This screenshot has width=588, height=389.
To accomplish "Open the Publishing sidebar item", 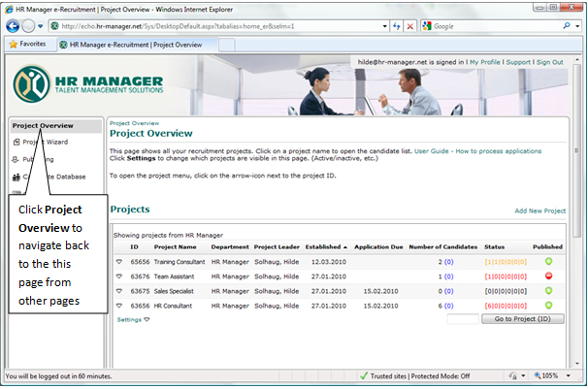I will point(33,159).
